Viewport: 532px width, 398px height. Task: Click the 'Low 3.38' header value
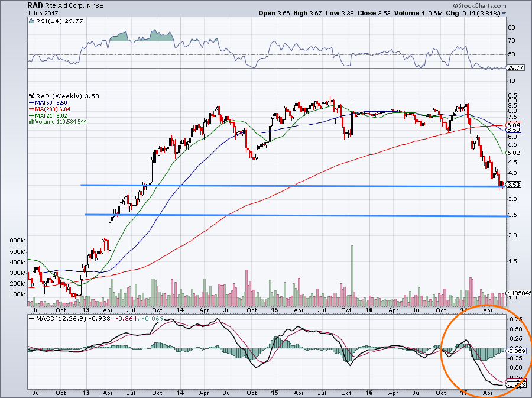click(x=339, y=13)
